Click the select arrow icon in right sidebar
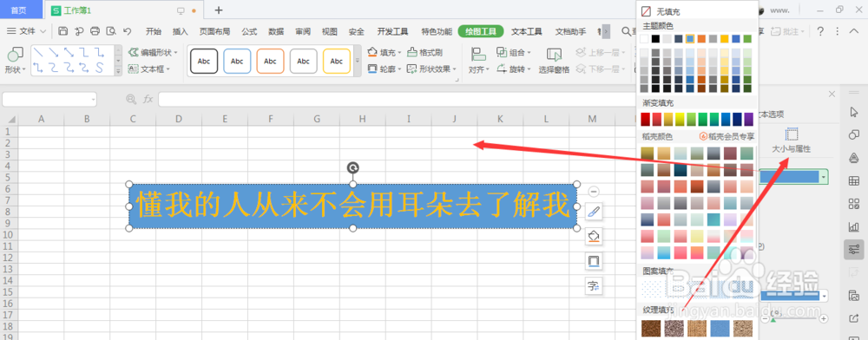Viewport: 868px width, 340px height. click(x=853, y=112)
